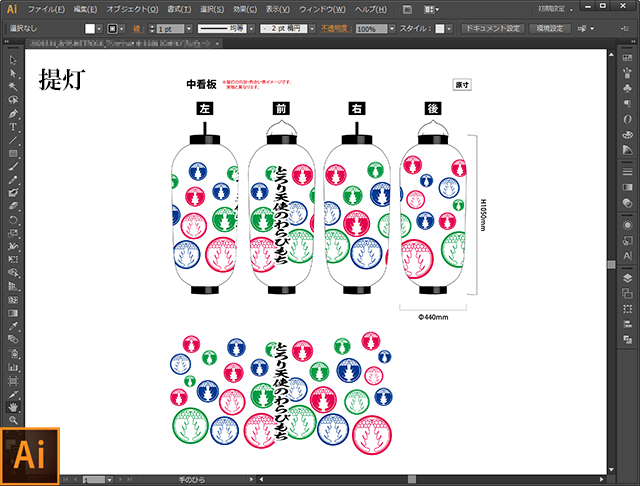
Task: Select the Shape Builder tool
Action: click(x=13, y=273)
